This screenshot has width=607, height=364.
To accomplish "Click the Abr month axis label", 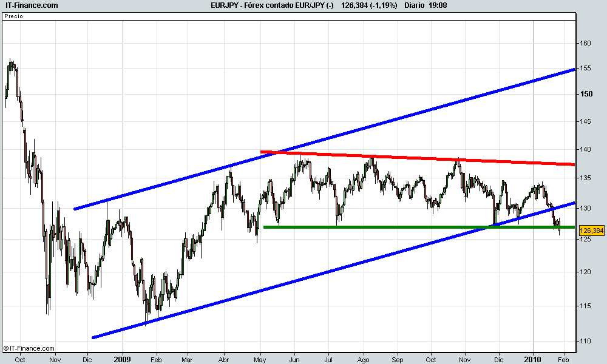I will 224,360.
